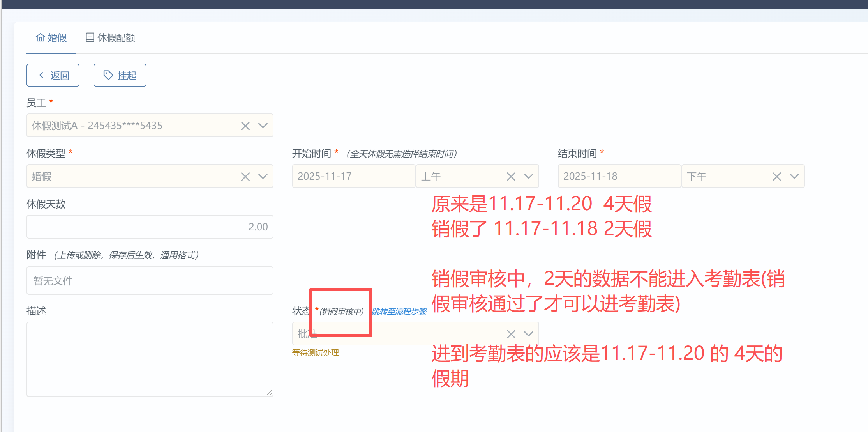Expand the 员工 employee dropdown arrow
Viewport: 868px width, 432px height.
pyautogui.click(x=263, y=126)
